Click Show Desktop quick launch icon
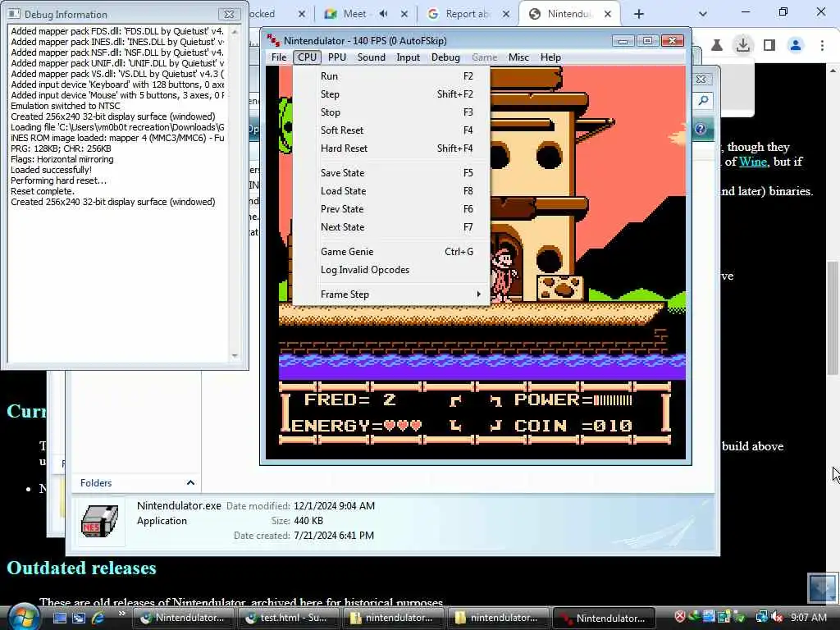The image size is (840, 630). (x=59, y=618)
